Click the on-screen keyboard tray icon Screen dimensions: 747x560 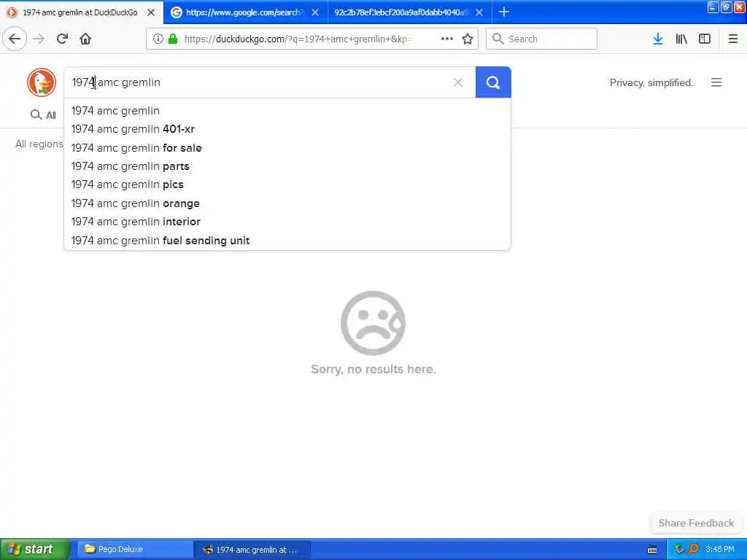tap(652, 550)
